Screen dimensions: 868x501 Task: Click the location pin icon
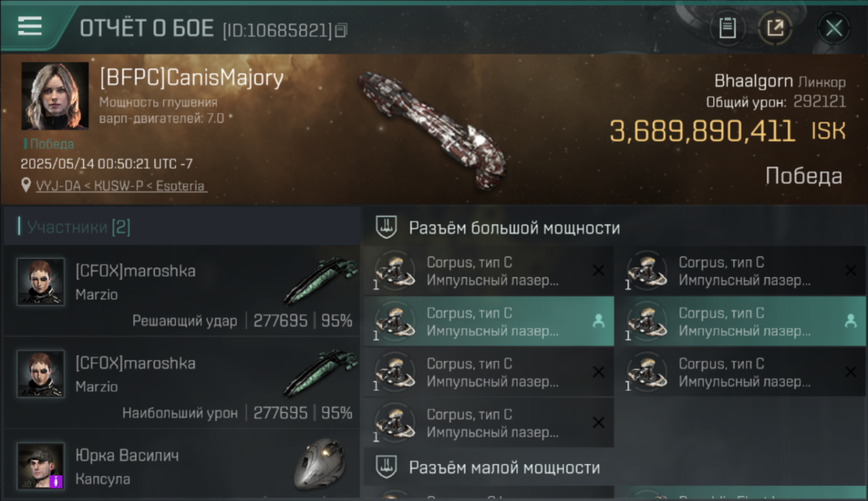[26, 186]
